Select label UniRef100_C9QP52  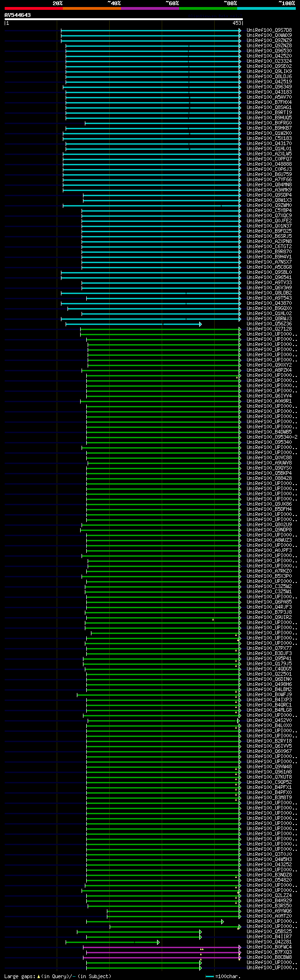pyautogui.click(x=269, y=782)
